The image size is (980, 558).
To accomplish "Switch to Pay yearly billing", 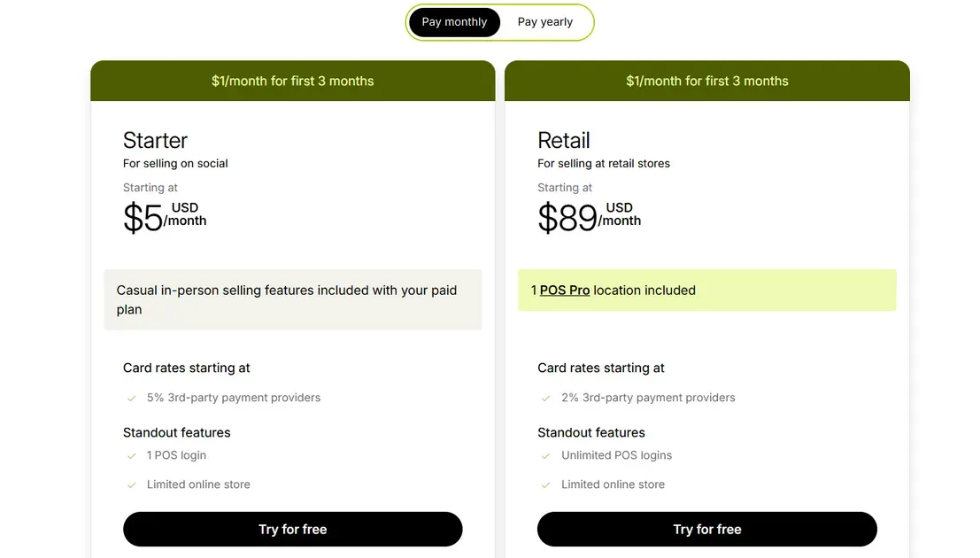I will tap(545, 22).
